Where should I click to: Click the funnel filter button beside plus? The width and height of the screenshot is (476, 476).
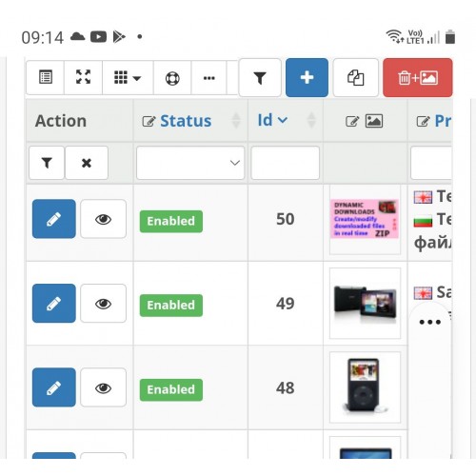pos(260,78)
